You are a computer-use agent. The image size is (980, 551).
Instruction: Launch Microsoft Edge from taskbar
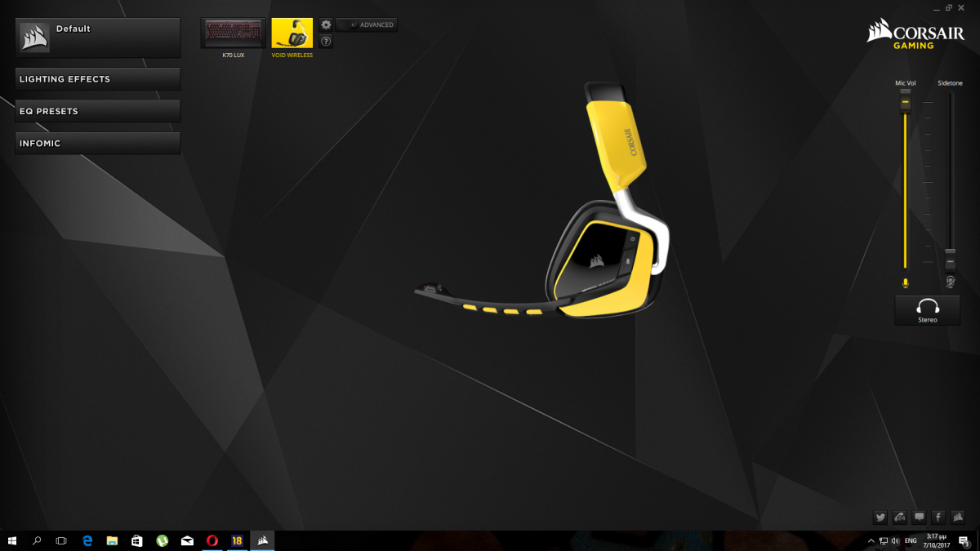point(87,540)
